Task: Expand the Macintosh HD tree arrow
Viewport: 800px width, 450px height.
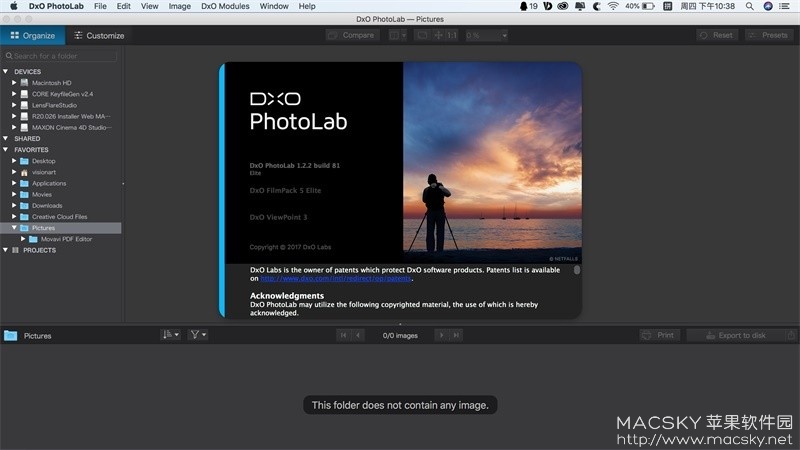Action: pos(14,83)
